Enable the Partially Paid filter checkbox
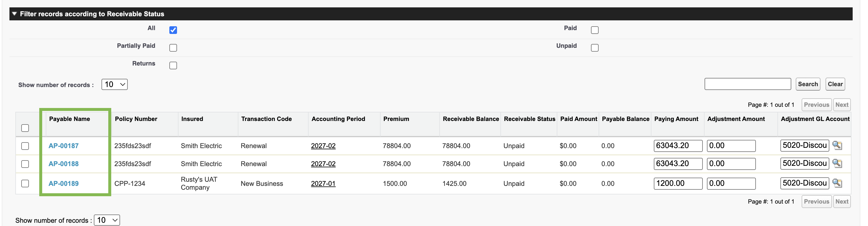The height and width of the screenshot is (226, 868). pos(173,48)
